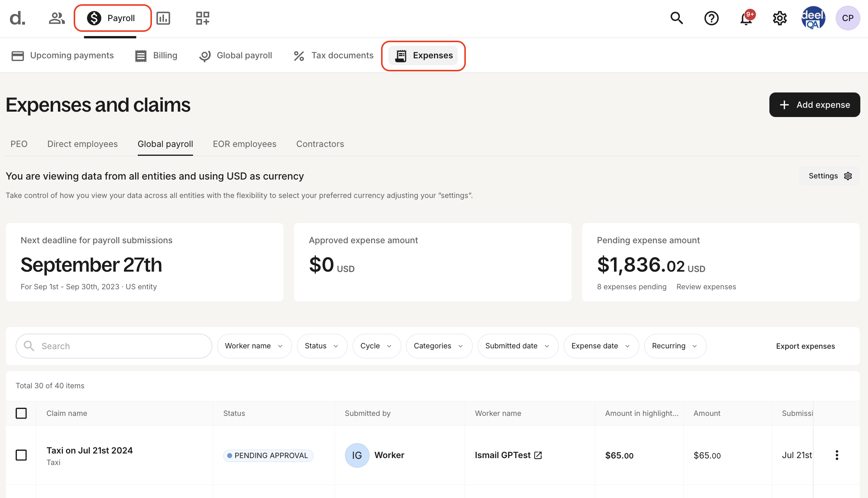868x498 pixels.
Task: Open the notifications bell icon
Action: (x=746, y=18)
